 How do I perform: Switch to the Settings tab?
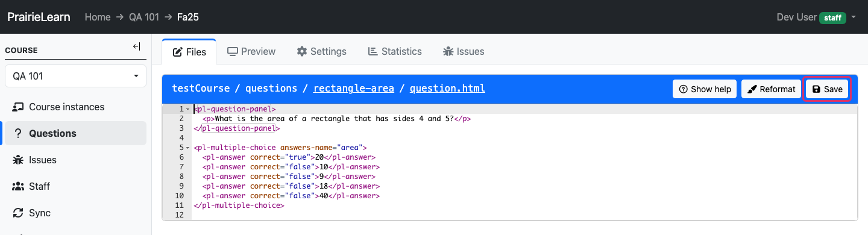tap(321, 51)
